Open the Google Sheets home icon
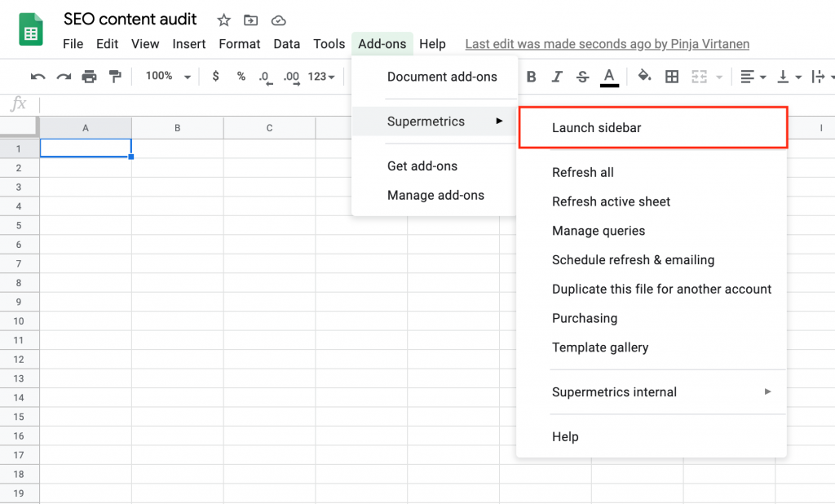Image resolution: width=835 pixels, height=504 pixels. tap(31, 32)
